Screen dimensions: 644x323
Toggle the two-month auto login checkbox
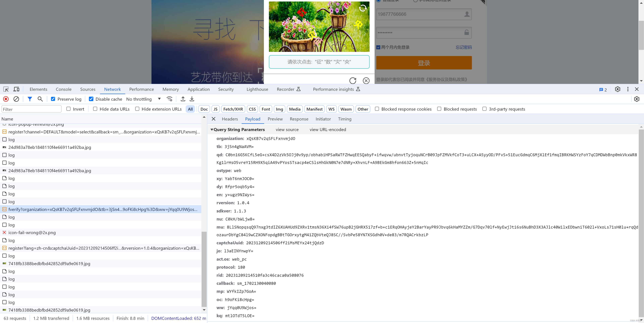pyautogui.click(x=378, y=47)
